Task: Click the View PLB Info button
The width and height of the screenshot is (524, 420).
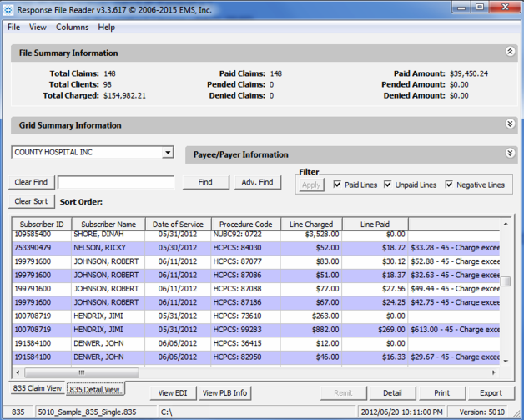Action: point(224,393)
